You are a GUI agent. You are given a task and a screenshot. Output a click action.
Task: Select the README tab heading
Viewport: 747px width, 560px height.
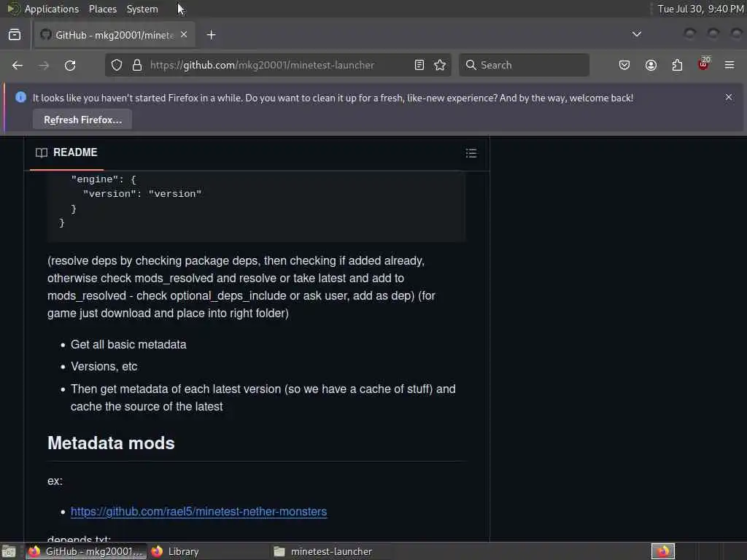(66, 152)
